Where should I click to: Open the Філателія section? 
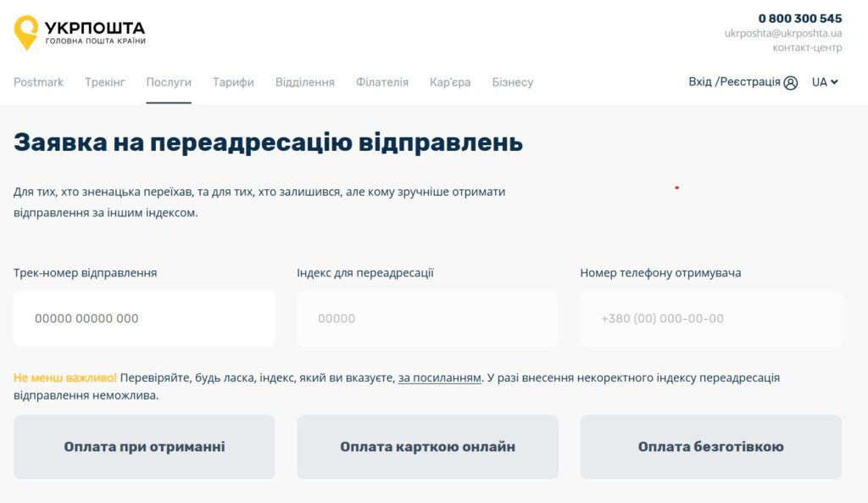pyautogui.click(x=381, y=81)
